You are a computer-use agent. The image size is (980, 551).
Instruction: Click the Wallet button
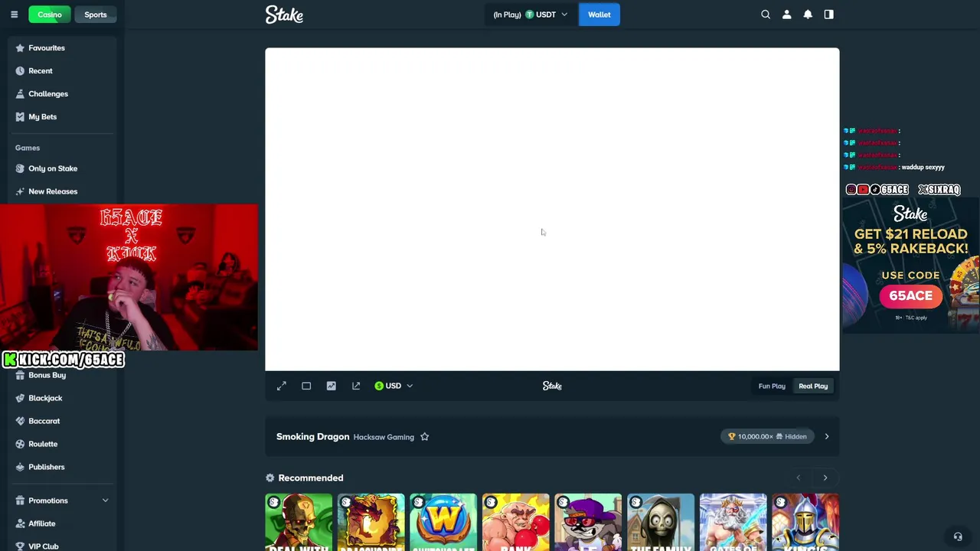coord(599,15)
